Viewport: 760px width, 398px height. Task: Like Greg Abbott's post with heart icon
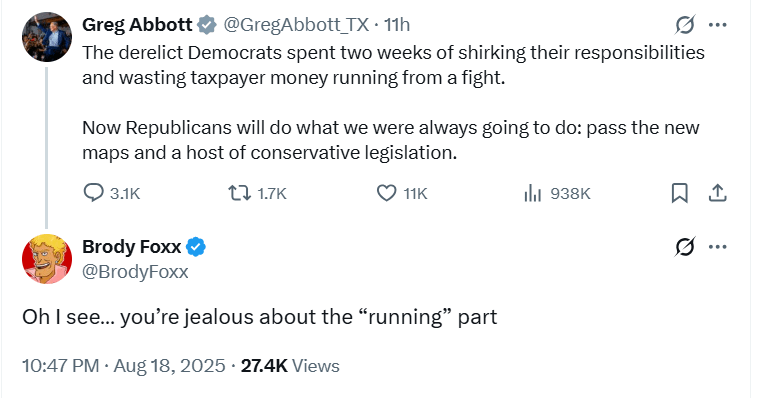[x=386, y=193]
